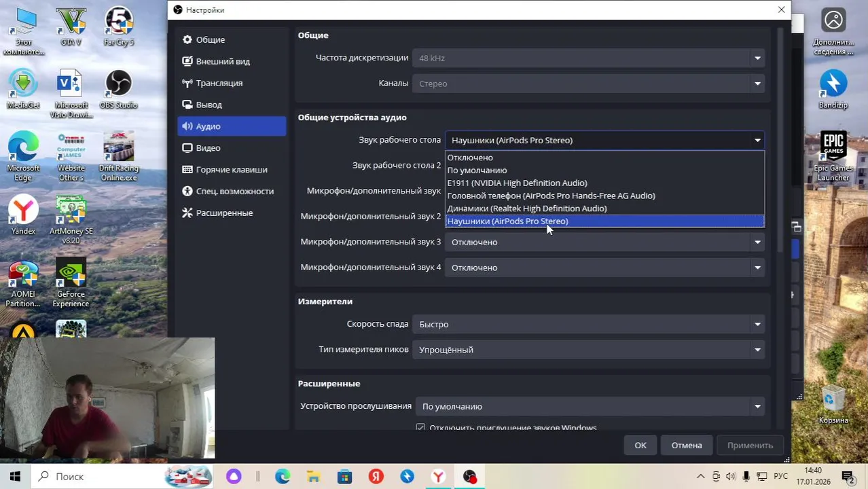
Task: Open Микрофон/дополнительный звук 3 dropdown
Action: tap(604, 242)
